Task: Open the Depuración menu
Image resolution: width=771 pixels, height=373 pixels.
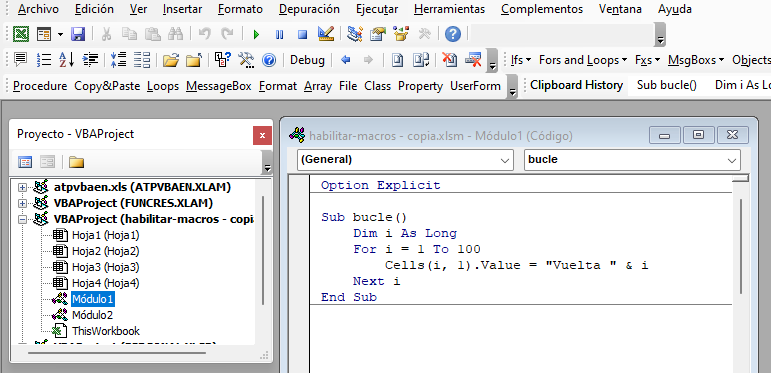Action: click(309, 9)
